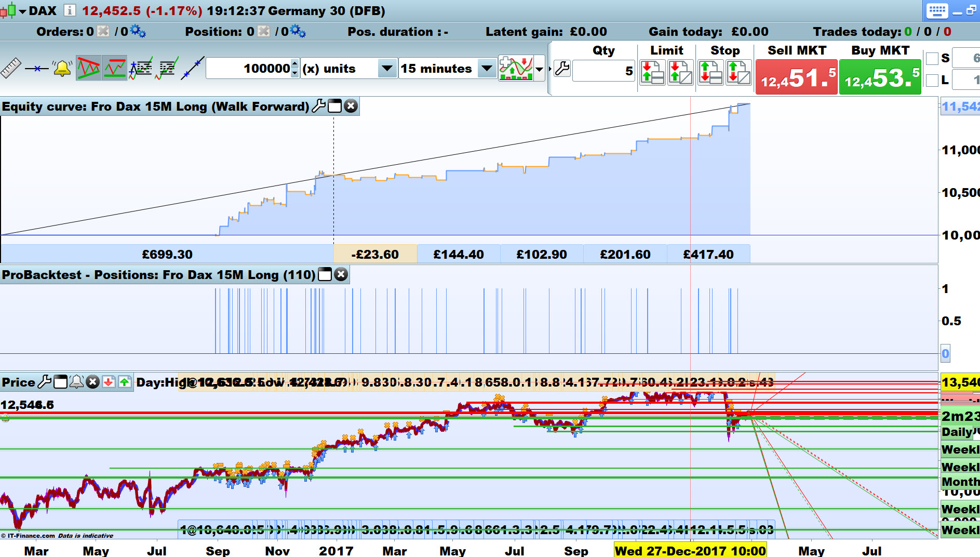
Task: Close the Equity curve panel
Action: [x=351, y=106]
